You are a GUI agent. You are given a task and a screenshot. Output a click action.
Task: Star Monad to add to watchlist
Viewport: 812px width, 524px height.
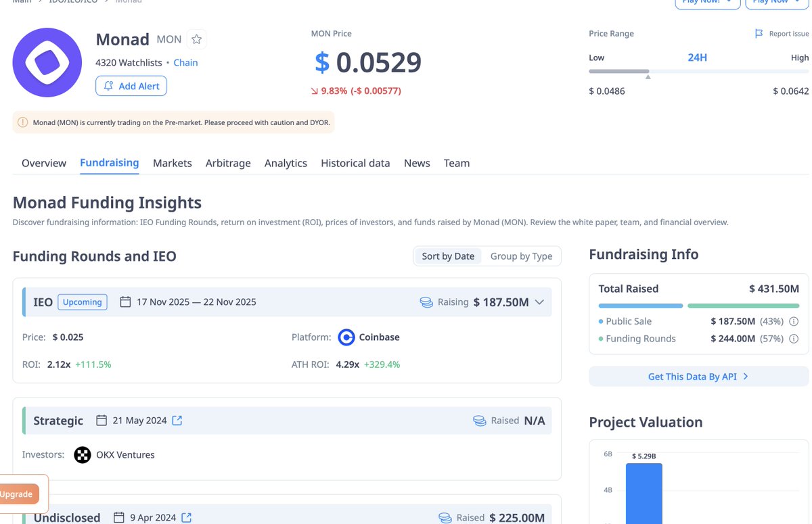point(196,39)
